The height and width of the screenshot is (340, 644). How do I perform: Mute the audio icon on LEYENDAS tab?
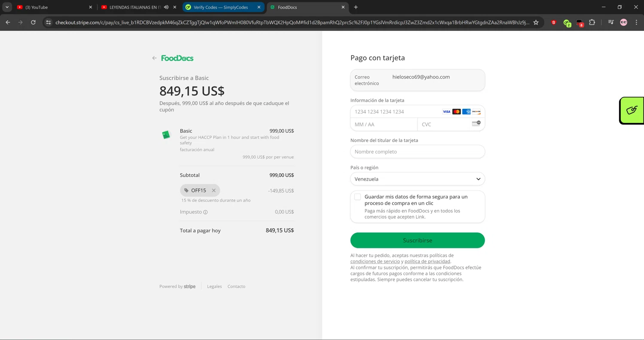click(x=166, y=7)
